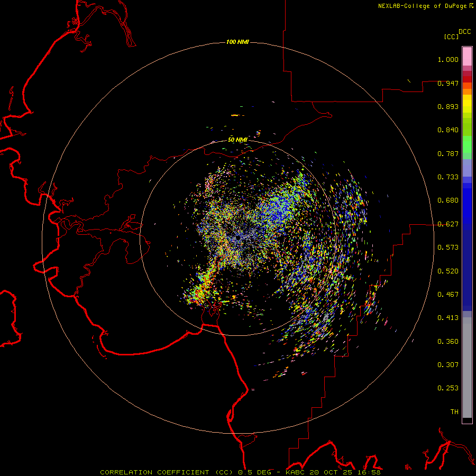Pick the red segment of the color bar
The image size is (476, 476).
[x=467, y=79]
